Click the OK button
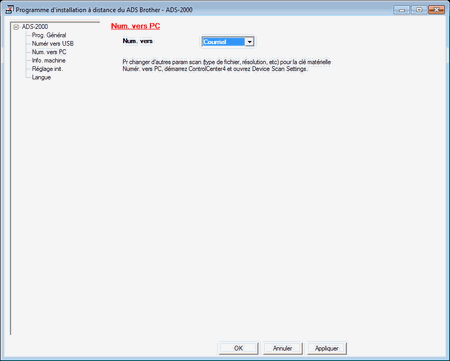The width and height of the screenshot is (450, 361). click(238, 348)
